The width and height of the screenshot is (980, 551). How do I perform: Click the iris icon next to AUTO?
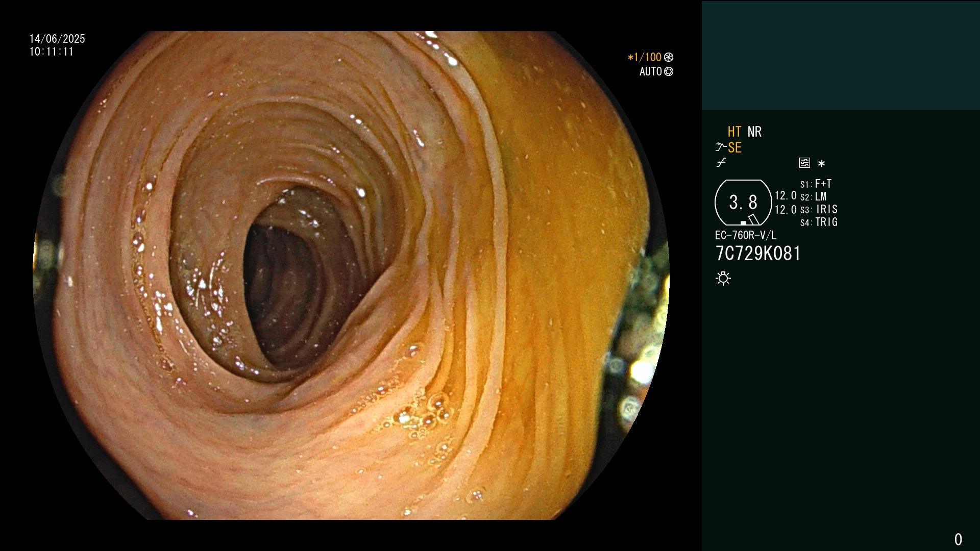pos(669,71)
